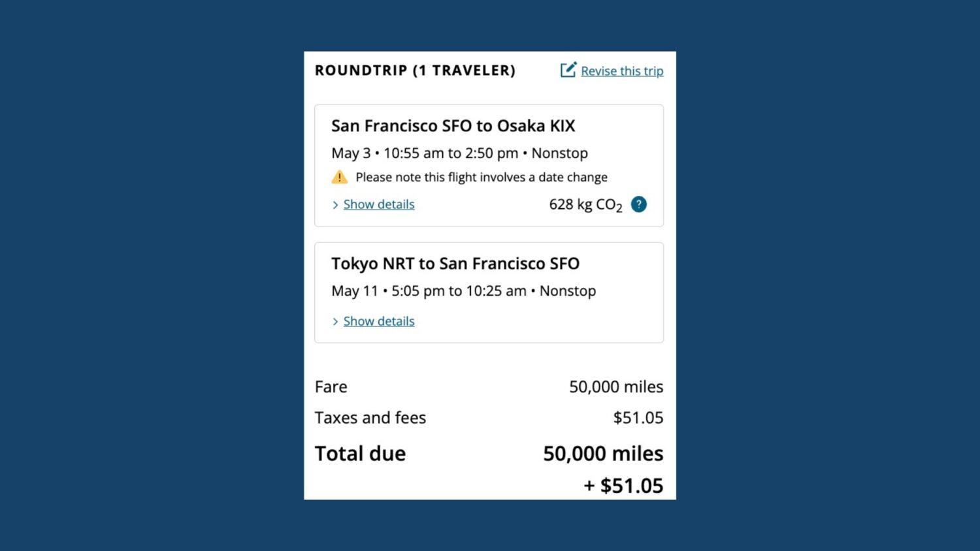
Task: Select the Tokyo NRT to San Francisco SFO card
Action: pyautogui.click(x=489, y=292)
